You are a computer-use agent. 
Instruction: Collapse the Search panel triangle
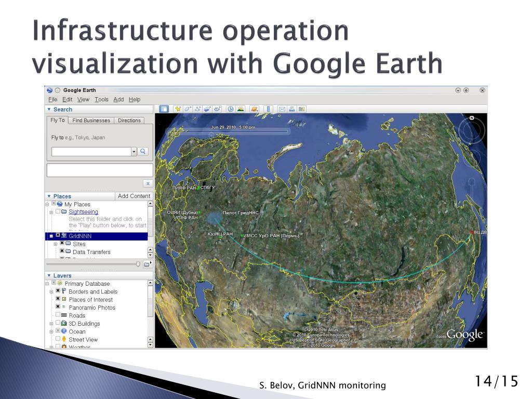(49, 109)
